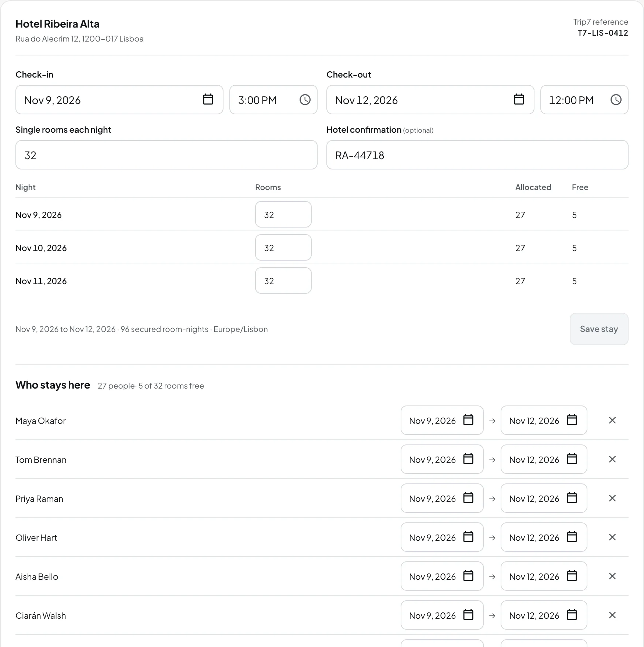Open Ciarán Walsh's departure date calendar icon
Viewport: 644px width, 647px height.
572,615
